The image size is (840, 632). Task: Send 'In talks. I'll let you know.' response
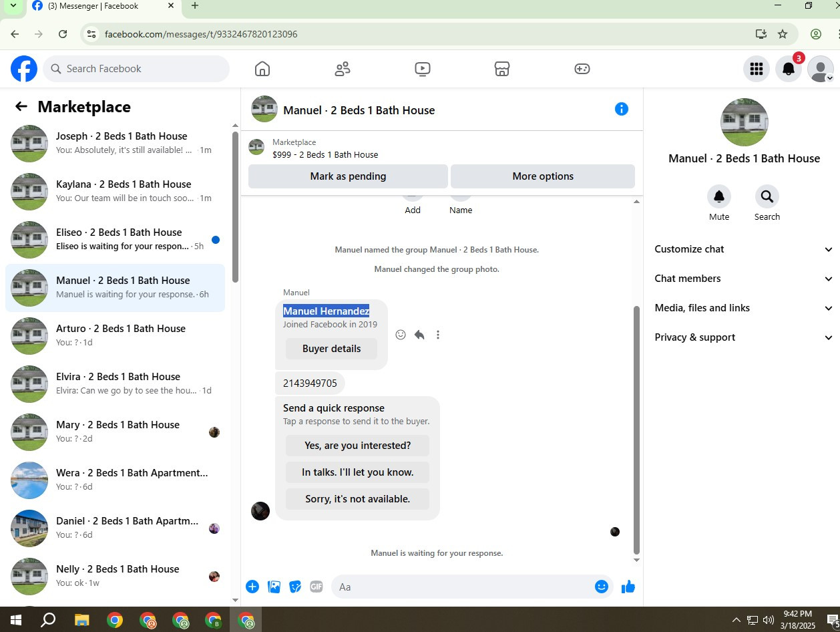[x=357, y=472]
